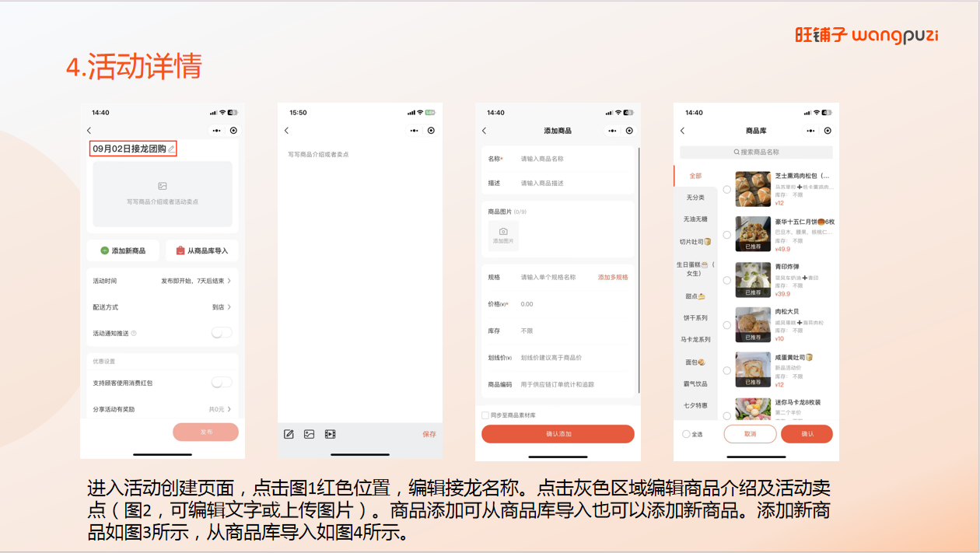Click the image placeholder icon above 写写商品介绍或者活动卖点
Viewport: 980px width, 553px height.
point(163,186)
